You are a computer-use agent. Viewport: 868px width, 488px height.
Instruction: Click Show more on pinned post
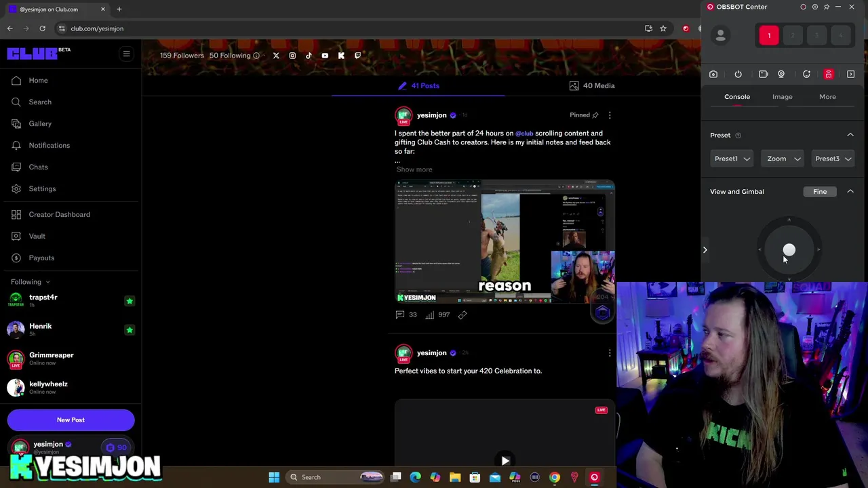coord(414,169)
